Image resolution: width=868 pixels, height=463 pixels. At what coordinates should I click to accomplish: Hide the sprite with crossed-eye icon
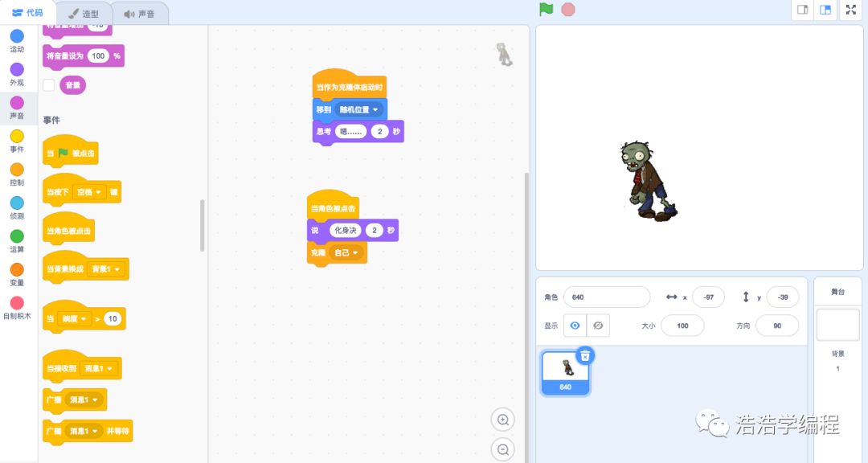click(598, 326)
